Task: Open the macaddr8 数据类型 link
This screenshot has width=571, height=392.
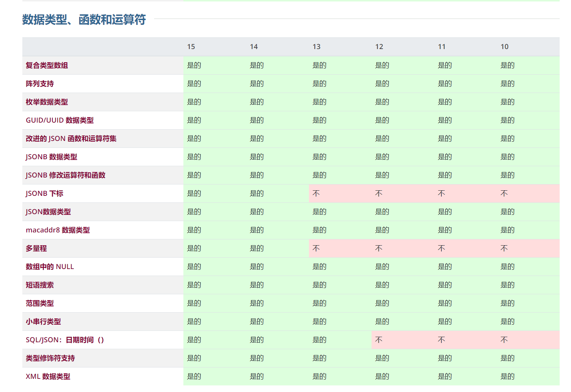Action: pos(58,230)
